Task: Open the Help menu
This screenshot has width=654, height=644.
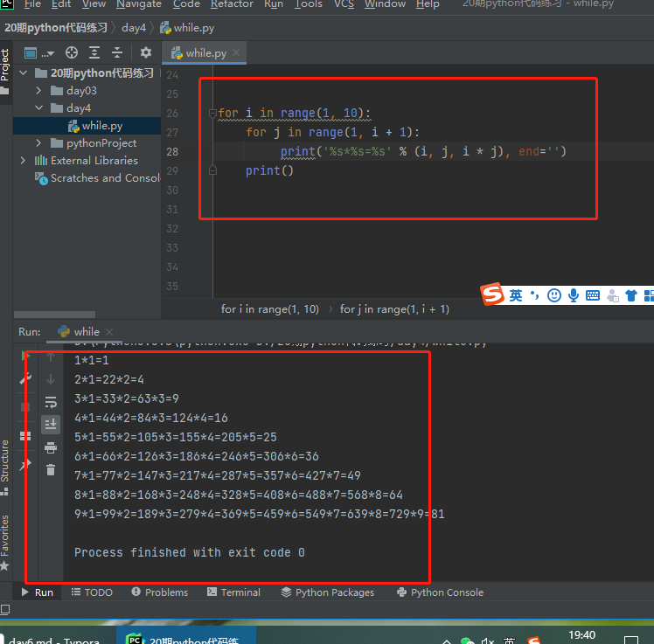Action: 428,4
